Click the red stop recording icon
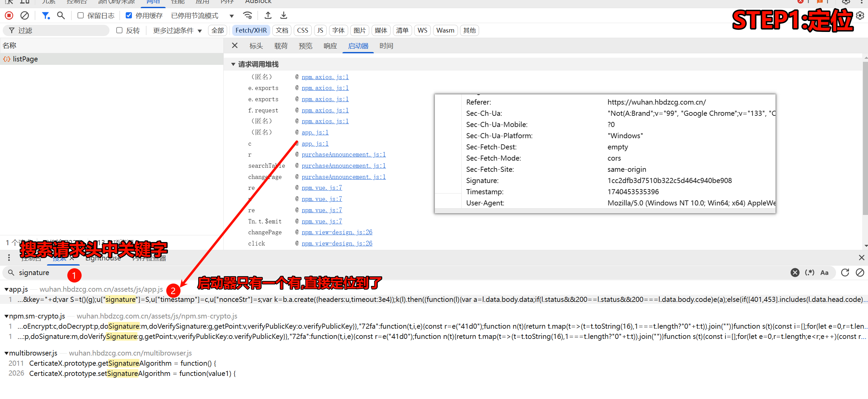 coord(9,16)
